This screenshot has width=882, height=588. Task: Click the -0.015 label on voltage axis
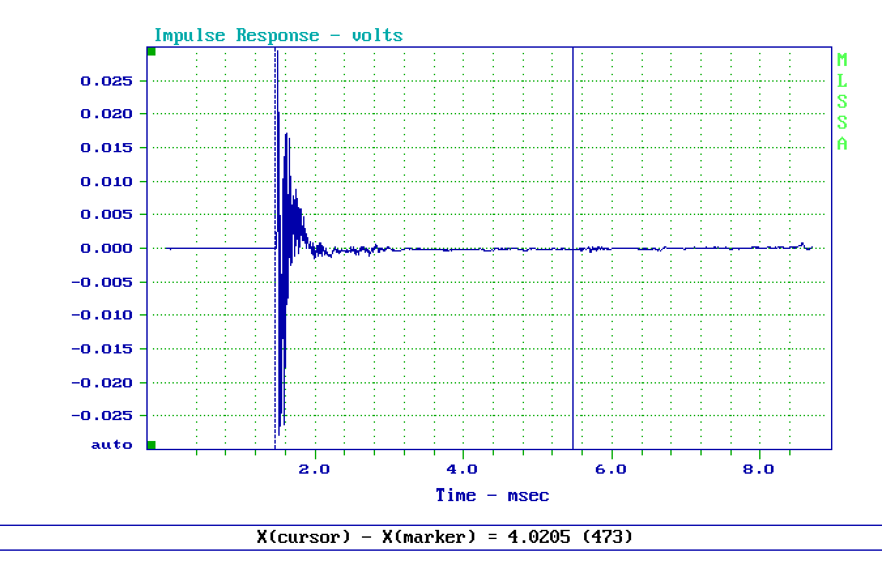[101, 349]
